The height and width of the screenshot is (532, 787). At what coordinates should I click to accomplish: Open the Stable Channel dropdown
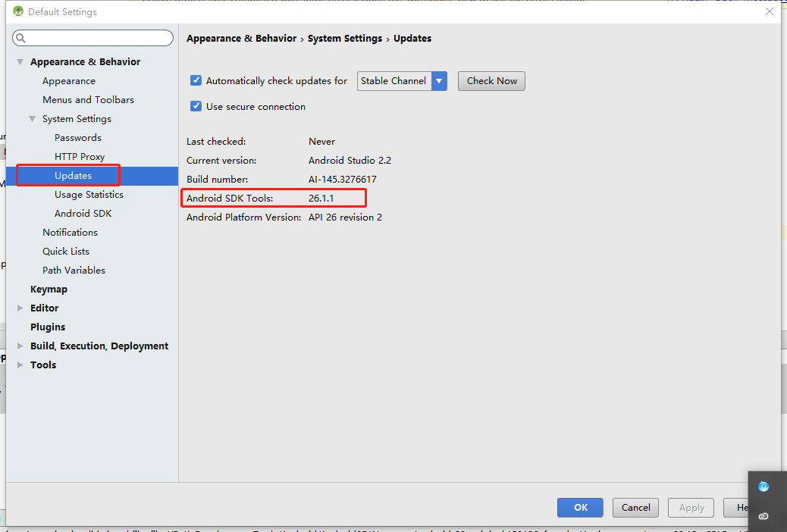439,80
